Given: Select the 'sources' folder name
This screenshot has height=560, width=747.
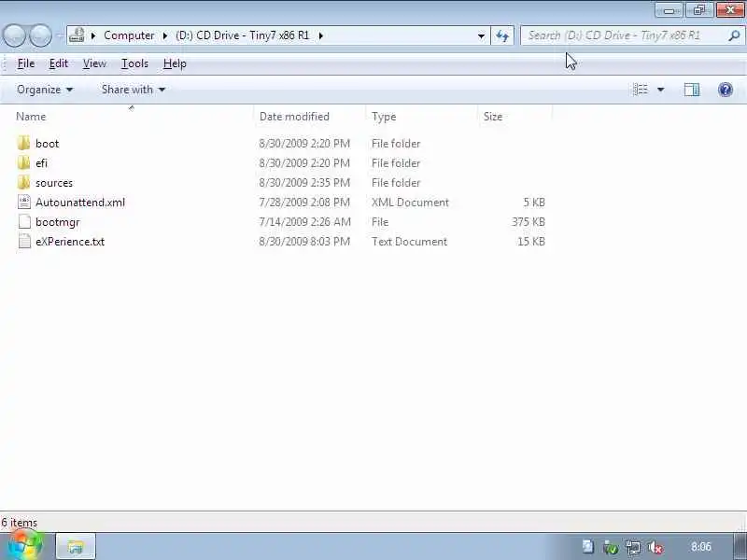Looking at the screenshot, I should 54,183.
